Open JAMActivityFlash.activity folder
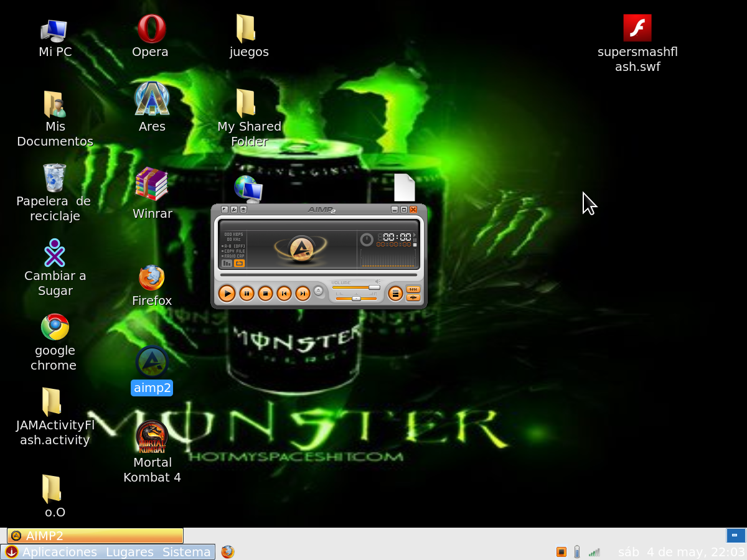747x560 pixels. click(x=55, y=417)
